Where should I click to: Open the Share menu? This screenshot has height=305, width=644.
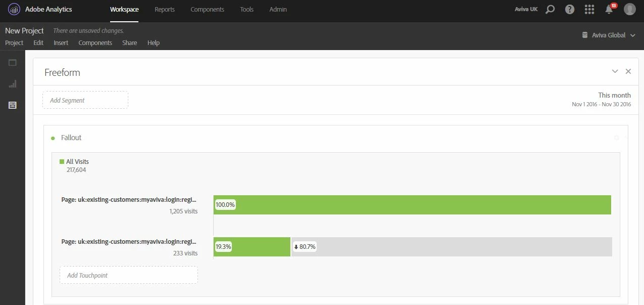(x=129, y=42)
